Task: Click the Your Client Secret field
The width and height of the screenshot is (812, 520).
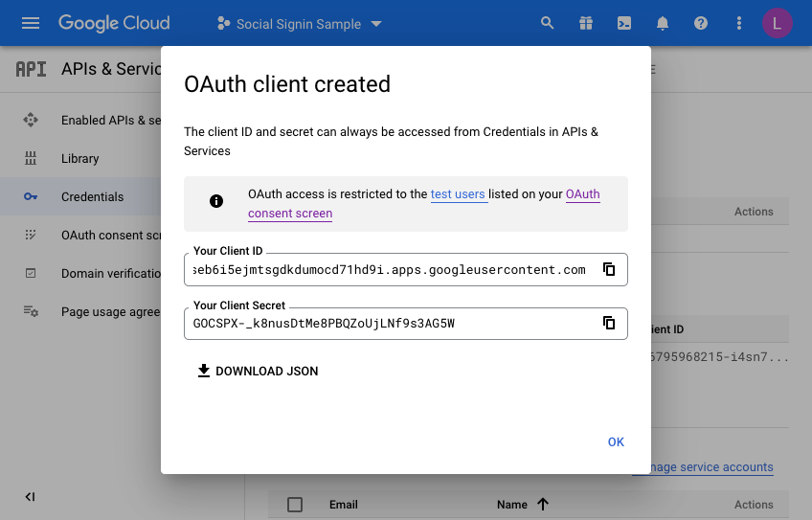Action: pos(406,324)
